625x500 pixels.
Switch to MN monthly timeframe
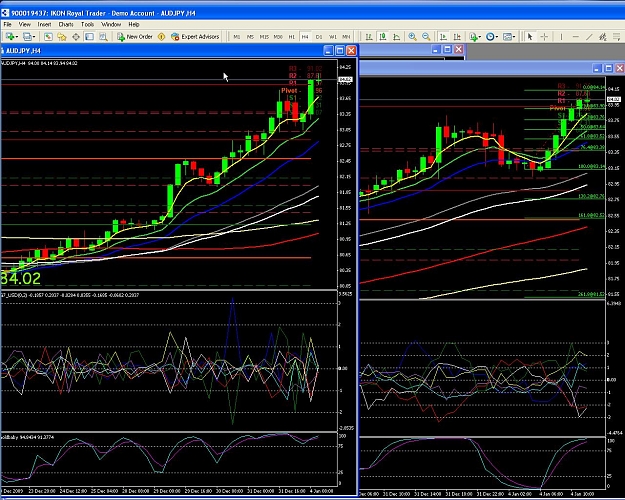pos(346,37)
